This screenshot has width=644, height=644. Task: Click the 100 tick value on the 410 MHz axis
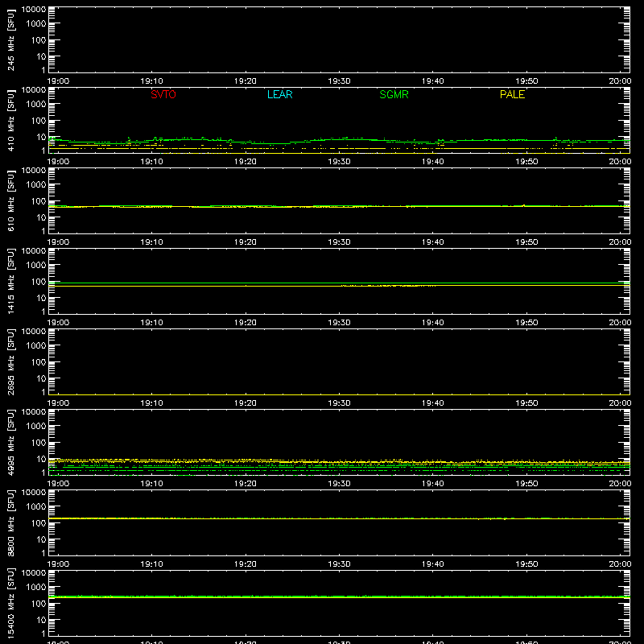(x=39, y=121)
